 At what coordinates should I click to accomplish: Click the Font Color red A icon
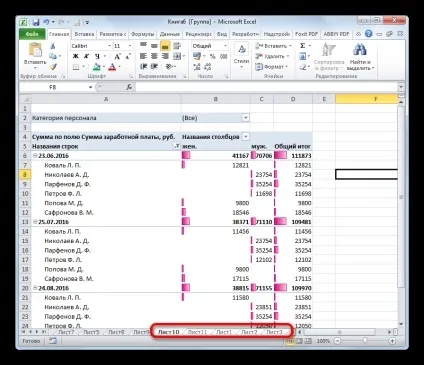tap(112, 67)
